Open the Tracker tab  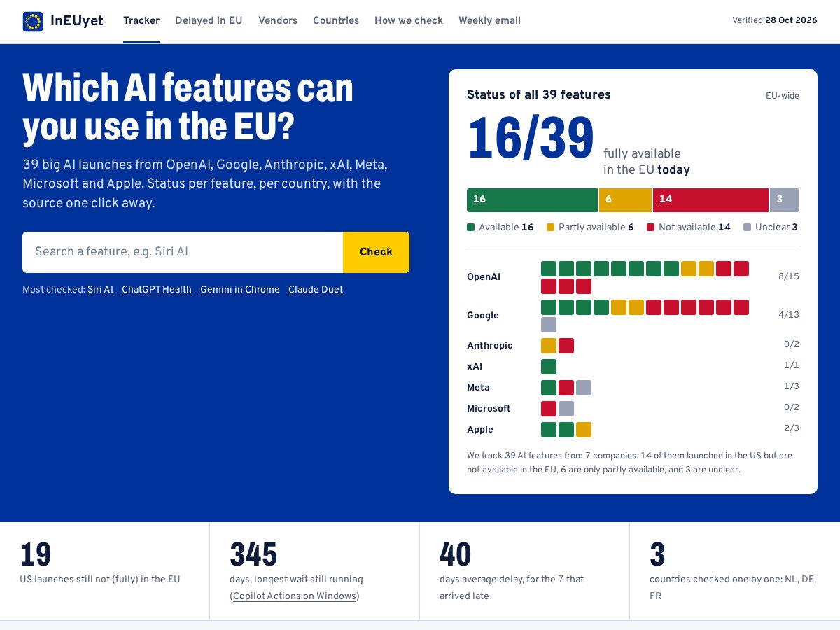(141, 20)
